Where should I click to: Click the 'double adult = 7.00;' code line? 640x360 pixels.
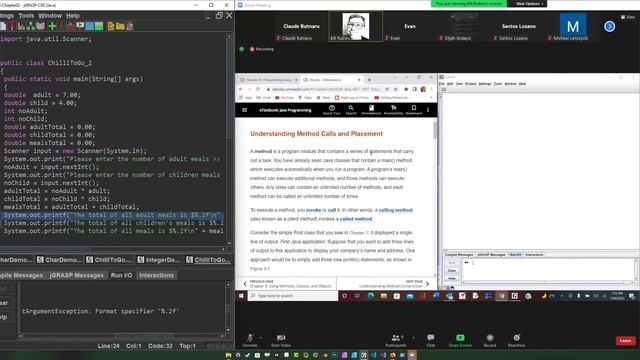click(x=42, y=95)
